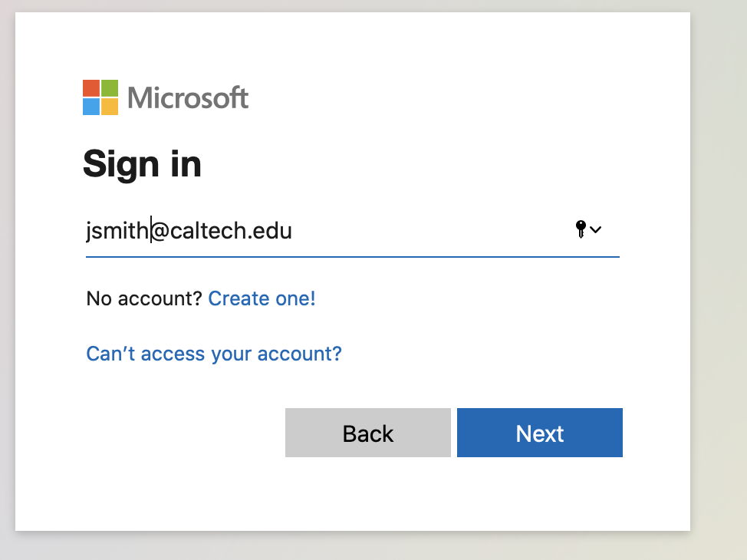Viewport: 747px width, 560px height.
Task: Follow the "Can't access your account?" link
Action: click(214, 354)
